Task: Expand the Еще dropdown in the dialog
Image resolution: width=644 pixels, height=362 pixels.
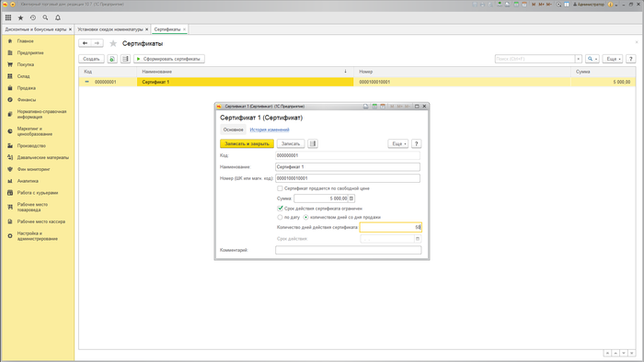Action: [398, 143]
